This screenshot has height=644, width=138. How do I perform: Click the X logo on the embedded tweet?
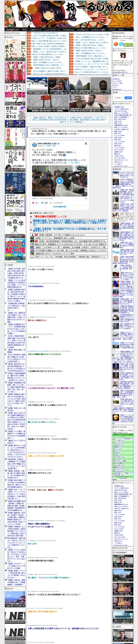(x=86, y=144)
